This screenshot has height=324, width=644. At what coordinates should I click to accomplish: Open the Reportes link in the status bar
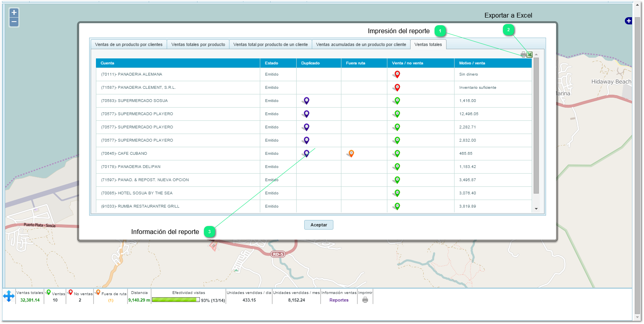tap(339, 300)
